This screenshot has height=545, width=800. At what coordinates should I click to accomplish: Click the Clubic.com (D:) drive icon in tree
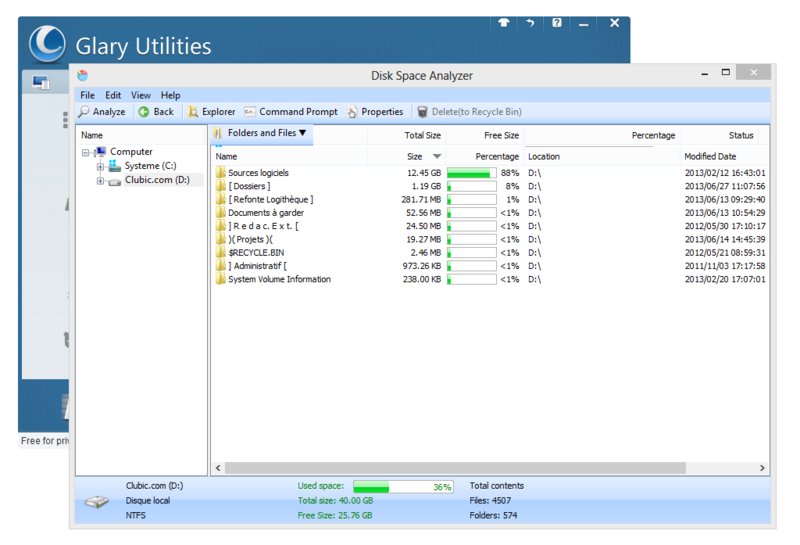[115, 181]
